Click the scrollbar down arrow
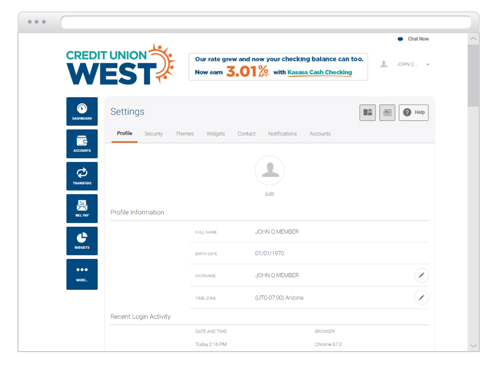Screen dimensions: 500x372 pos(473,346)
